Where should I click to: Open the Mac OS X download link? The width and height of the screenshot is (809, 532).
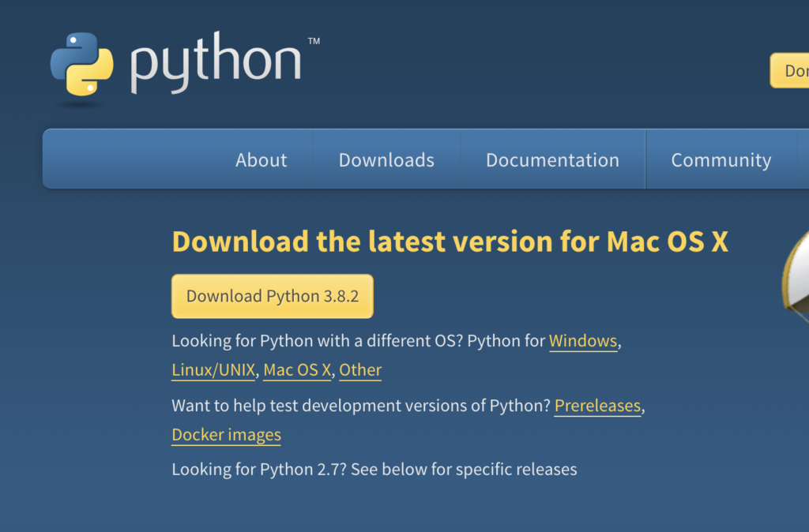tap(296, 369)
